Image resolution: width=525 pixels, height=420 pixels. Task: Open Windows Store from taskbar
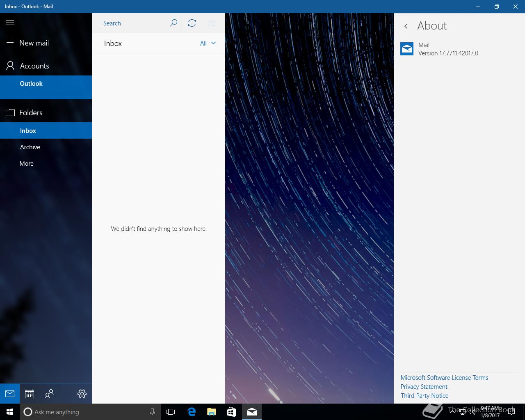(231, 412)
